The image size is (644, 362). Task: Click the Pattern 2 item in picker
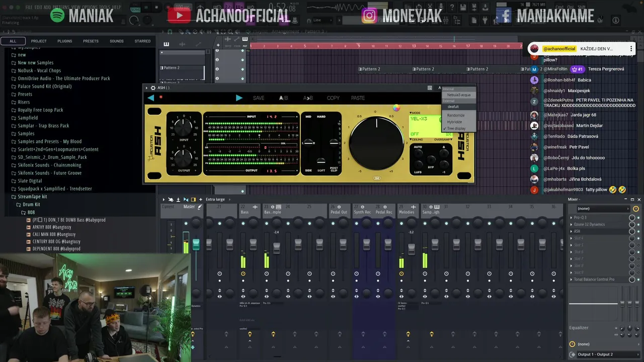(181, 68)
